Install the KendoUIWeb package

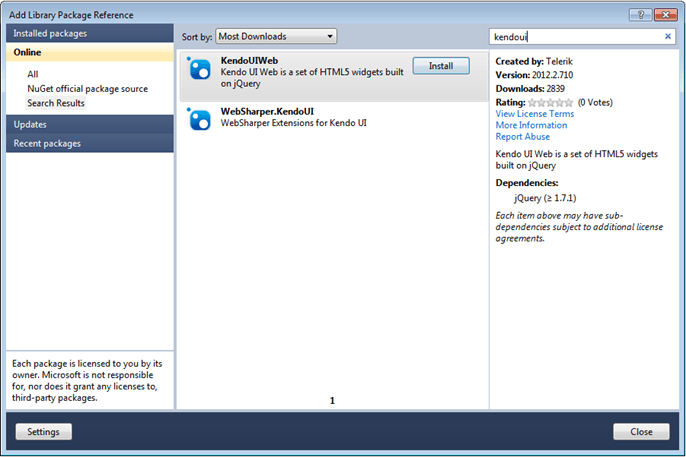click(441, 66)
